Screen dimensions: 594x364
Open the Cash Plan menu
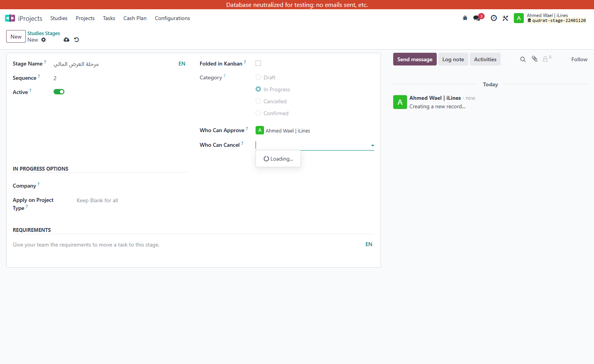[135, 18]
